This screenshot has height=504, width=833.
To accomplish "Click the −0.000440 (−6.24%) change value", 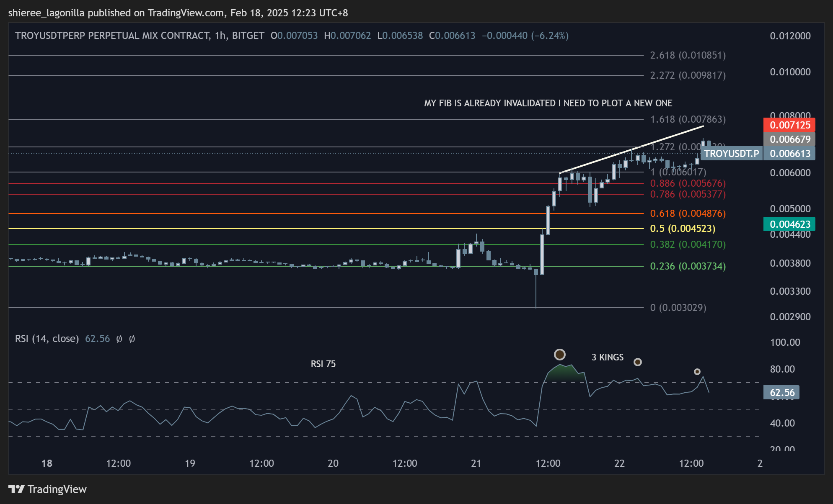I will click(525, 36).
